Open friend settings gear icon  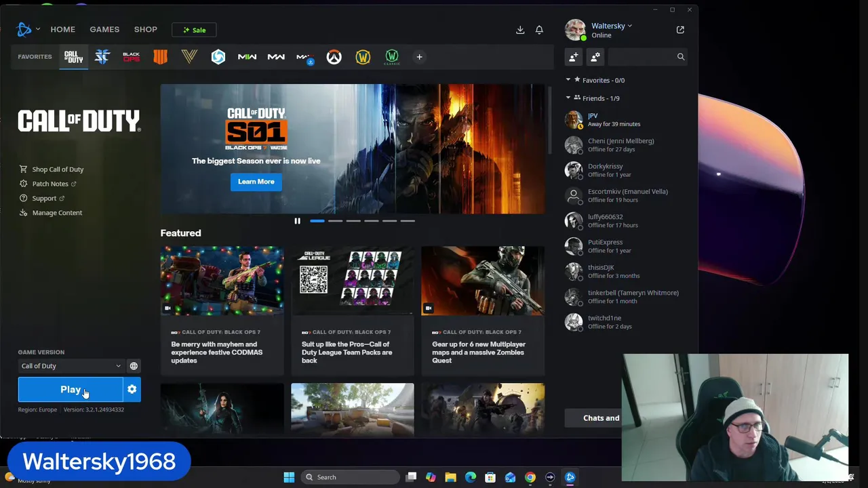(595, 57)
